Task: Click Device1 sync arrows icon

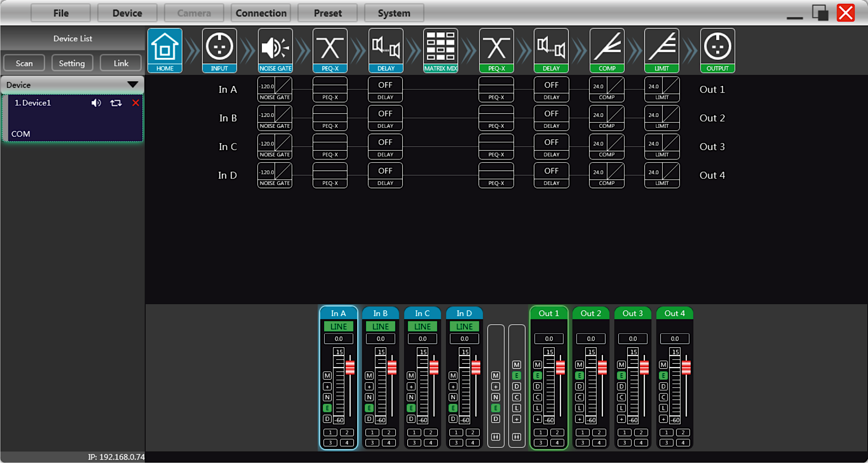Action: coord(116,103)
